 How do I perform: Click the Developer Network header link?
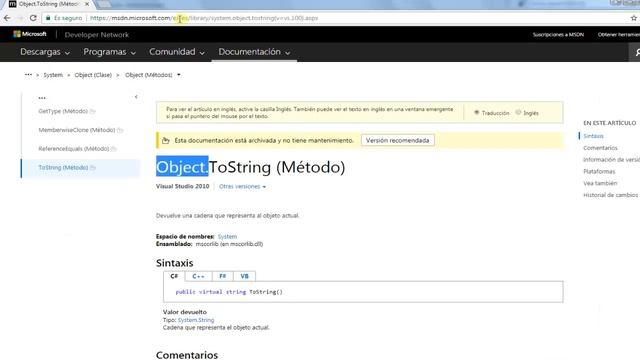(97, 35)
